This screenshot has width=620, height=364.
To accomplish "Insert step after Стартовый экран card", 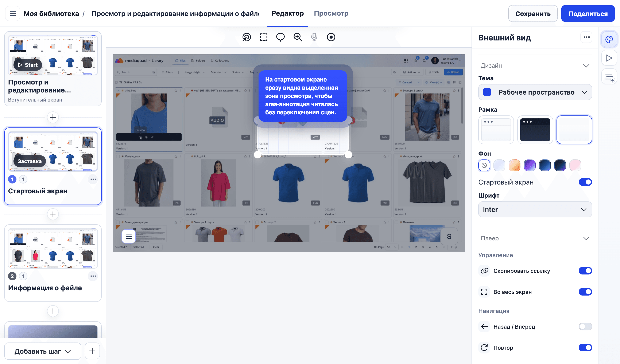I will [x=53, y=214].
